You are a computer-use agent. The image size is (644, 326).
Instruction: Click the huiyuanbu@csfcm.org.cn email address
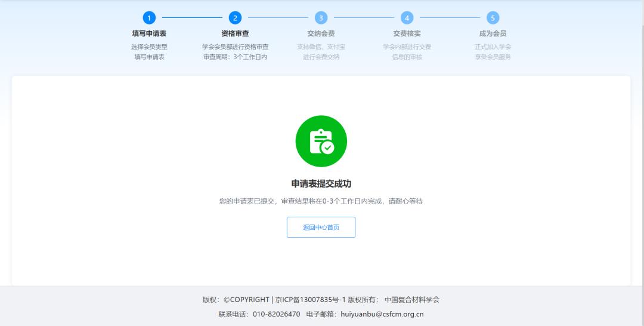click(382, 314)
